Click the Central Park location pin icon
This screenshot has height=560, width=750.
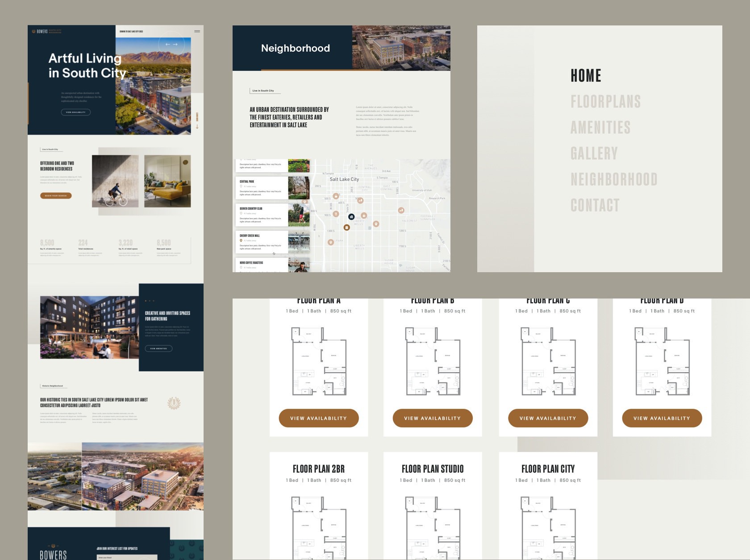click(x=241, y=187)
